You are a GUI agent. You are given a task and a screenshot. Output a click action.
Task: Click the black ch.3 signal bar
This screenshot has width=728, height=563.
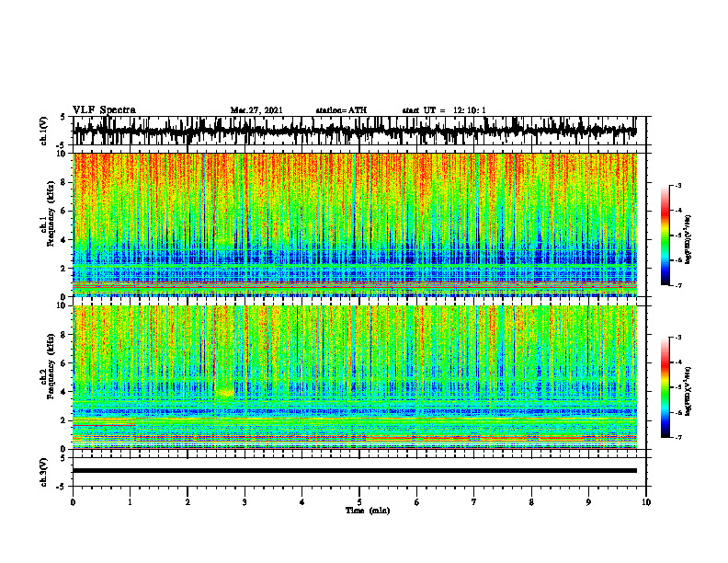(355, 471)
